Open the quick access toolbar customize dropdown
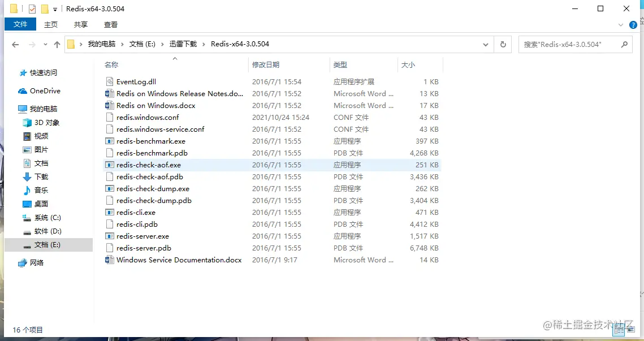This screenshot has height=341, width=644. pyautogui.click(x=55, y=9)
